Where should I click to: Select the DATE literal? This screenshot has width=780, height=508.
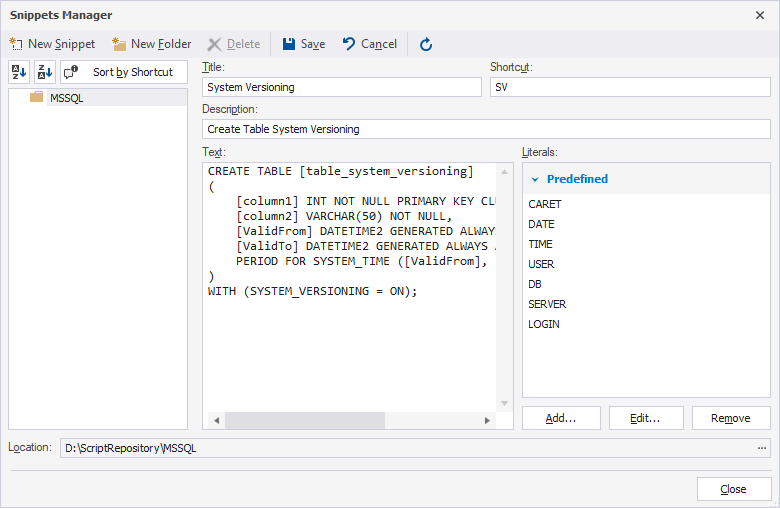coord(541,224)
